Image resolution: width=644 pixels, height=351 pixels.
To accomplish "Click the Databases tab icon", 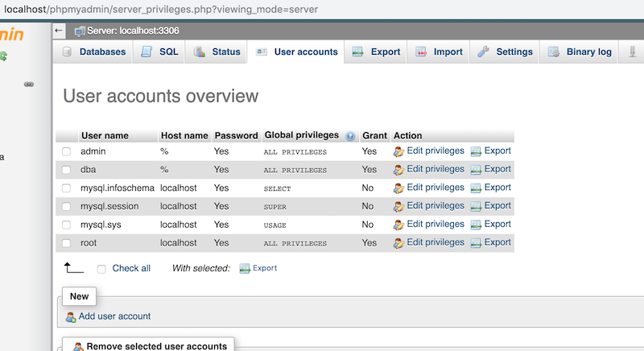I will (x=67, y=52).
